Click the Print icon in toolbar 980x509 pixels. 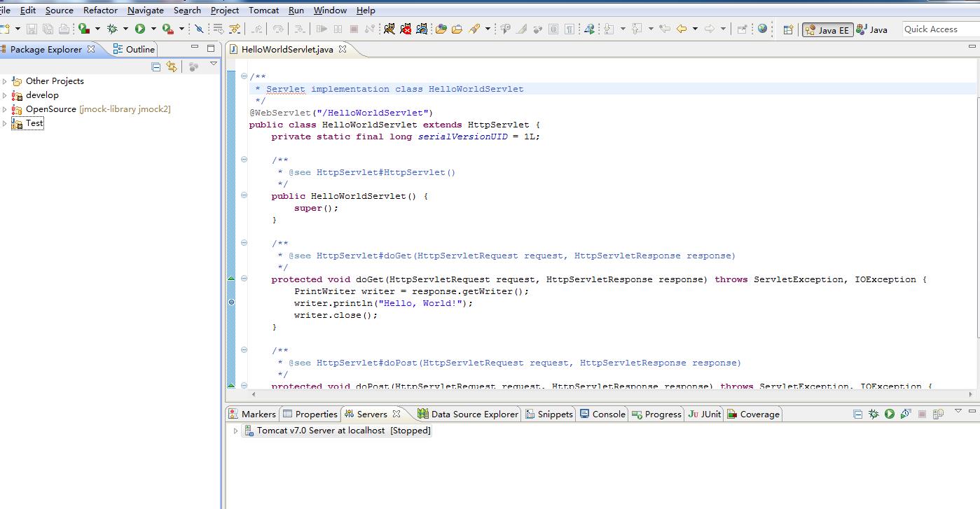tap(64, 29)
